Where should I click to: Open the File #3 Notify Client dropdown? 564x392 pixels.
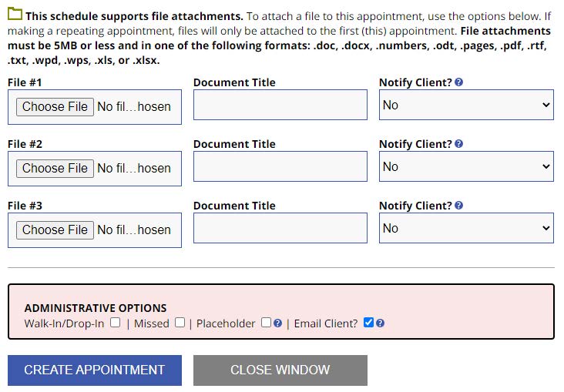point(466,229)
